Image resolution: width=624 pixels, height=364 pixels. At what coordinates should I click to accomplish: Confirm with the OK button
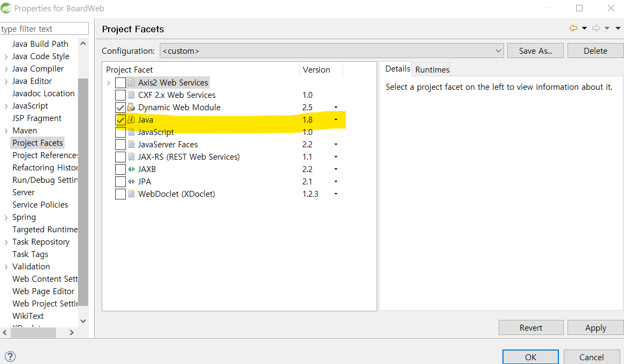tap(530, 357)
